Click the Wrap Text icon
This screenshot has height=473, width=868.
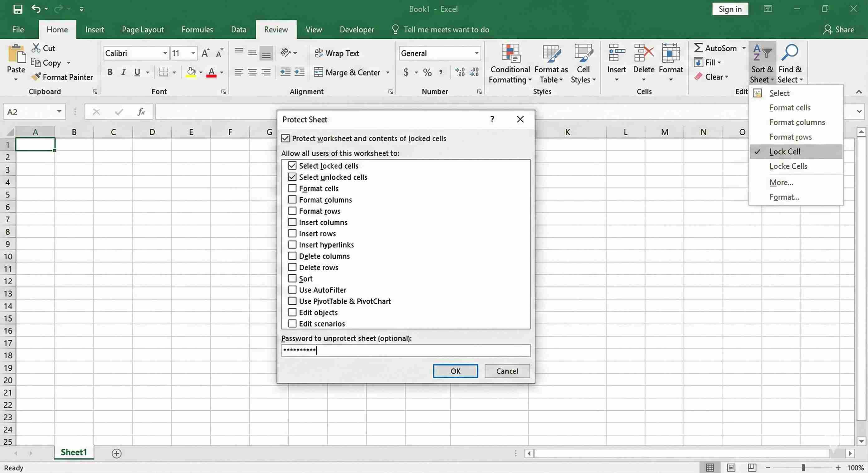click(319, 53)
